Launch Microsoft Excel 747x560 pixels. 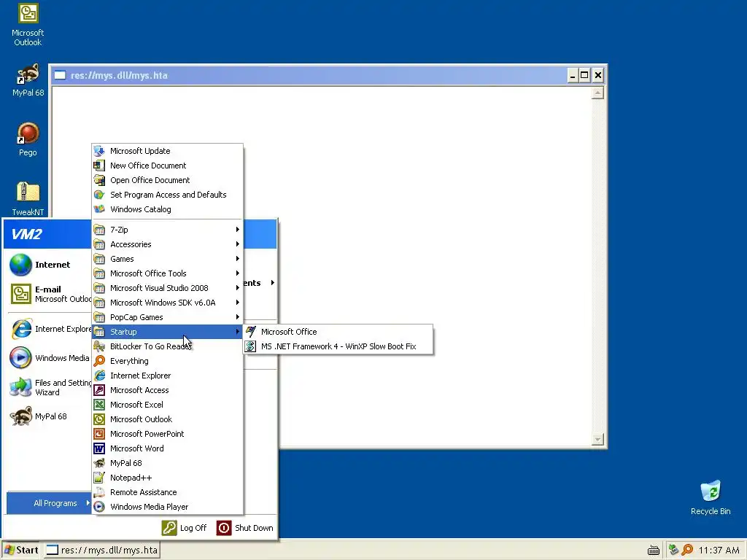click(x=167, y=405)
